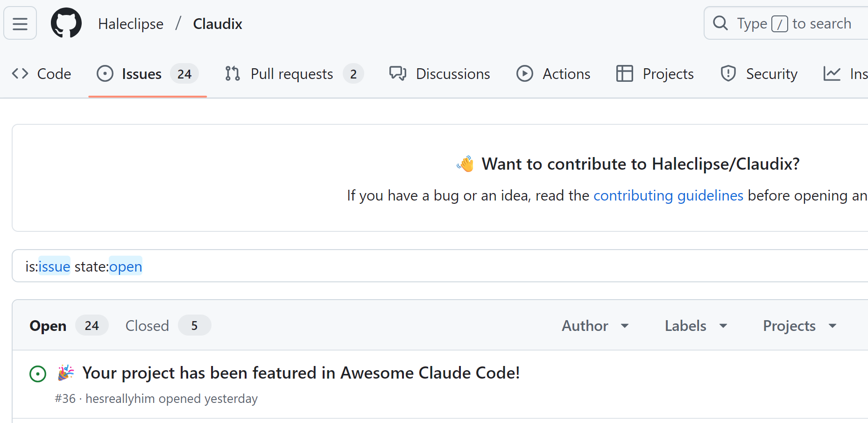868x423 pixels.
Task: Open the contributing guidelines link
Action: tap(668, 195)
